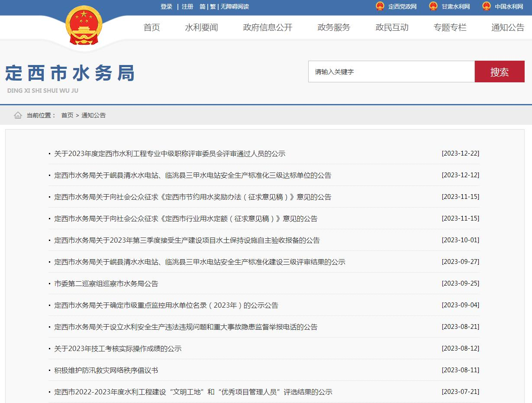The image size is (532, 403).
Task: Open the 专题专栏 navigation item
Action: 450,27
